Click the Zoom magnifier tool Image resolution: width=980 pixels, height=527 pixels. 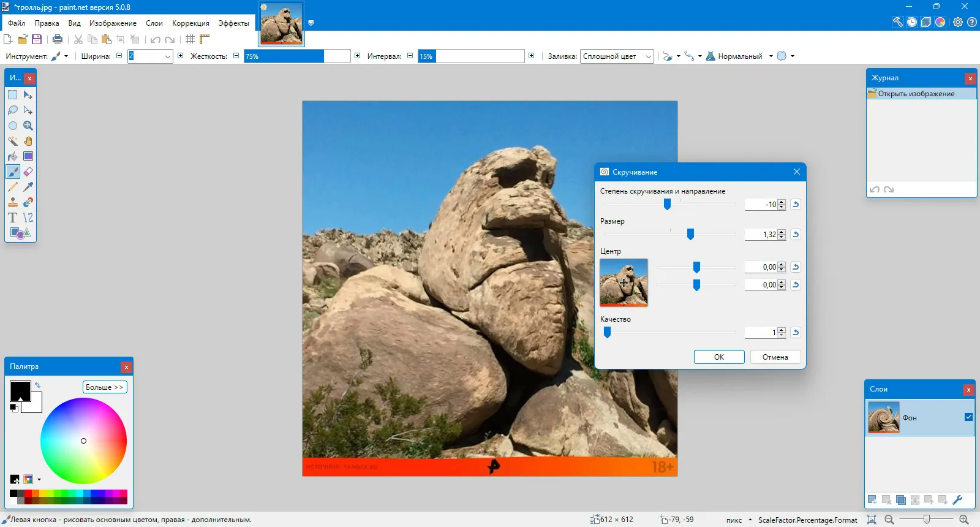(28, 126)
